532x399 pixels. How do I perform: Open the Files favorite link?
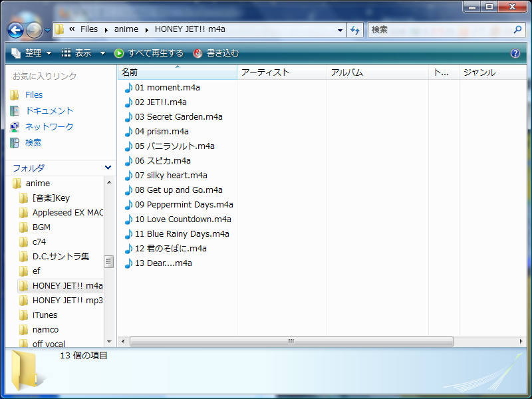[34, 94]
